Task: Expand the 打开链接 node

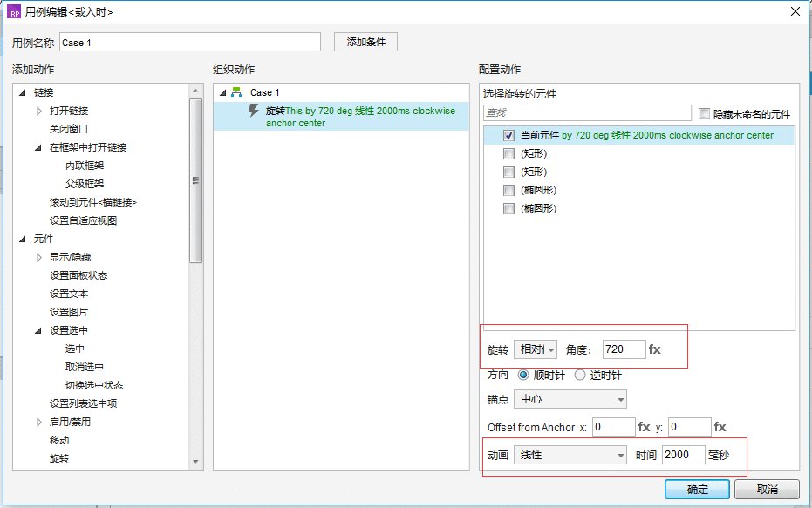Action: (39, 111)
